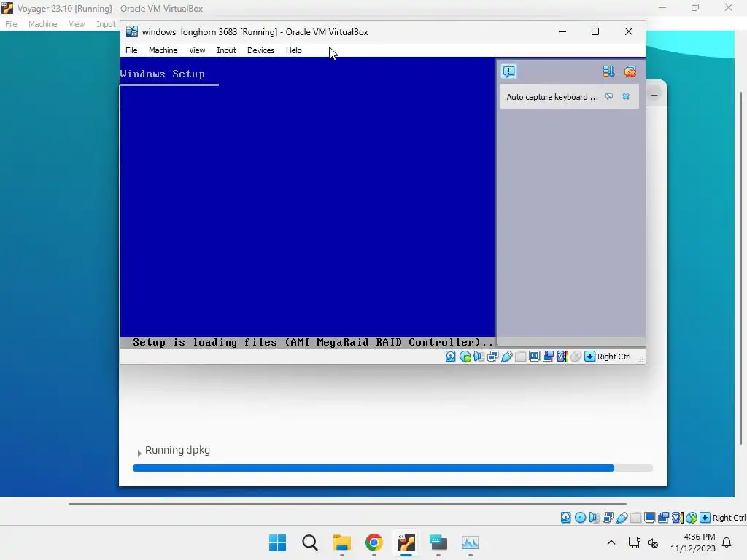Toggle the notification center speech-bubble icon

tap(508, 71)
